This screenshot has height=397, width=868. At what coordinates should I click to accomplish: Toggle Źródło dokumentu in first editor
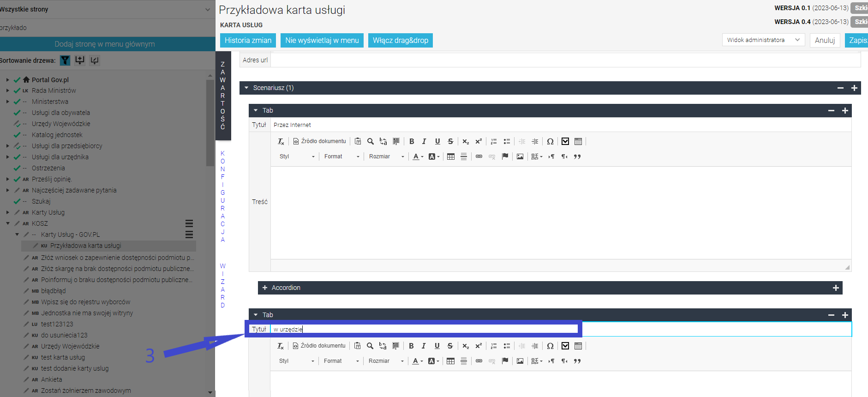[x=319, y=141]
